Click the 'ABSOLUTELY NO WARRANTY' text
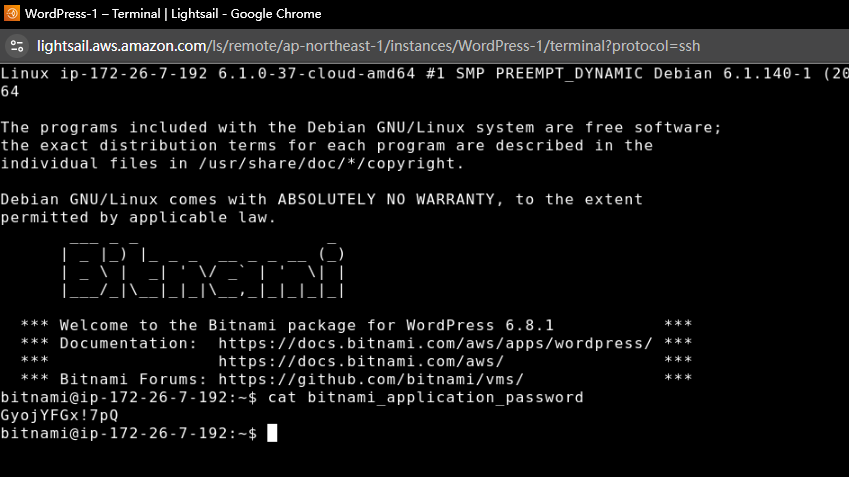Image resolution: width=849 pixels, height=477 pixels. (386, 199)
